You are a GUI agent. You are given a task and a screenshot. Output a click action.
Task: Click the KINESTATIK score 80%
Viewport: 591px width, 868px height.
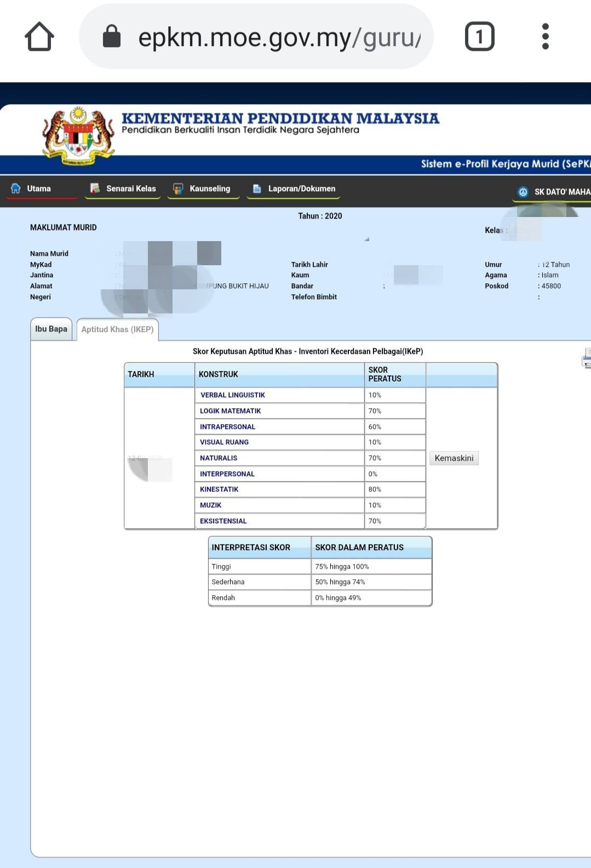(x=375, y=489)
